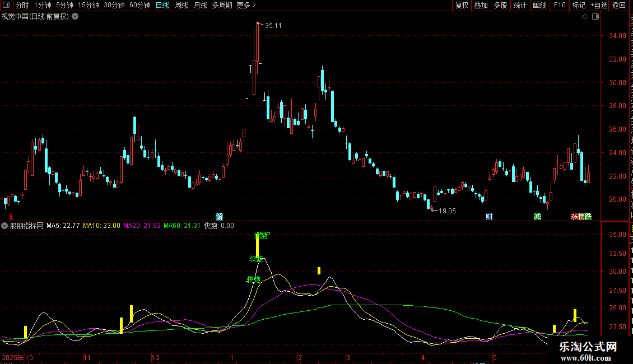Click the month 12 date axis label
The height and width of the screenshot is (364, 633).
coord(155,357)
